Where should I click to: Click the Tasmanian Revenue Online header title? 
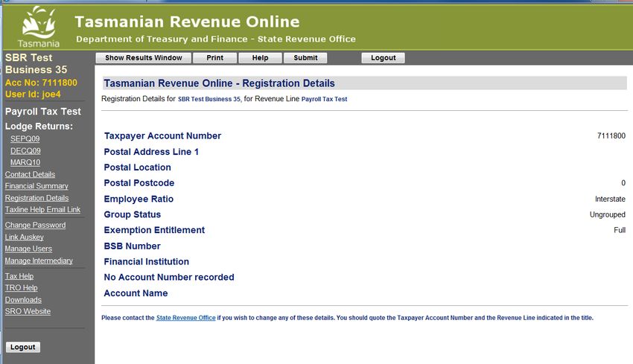188,22
